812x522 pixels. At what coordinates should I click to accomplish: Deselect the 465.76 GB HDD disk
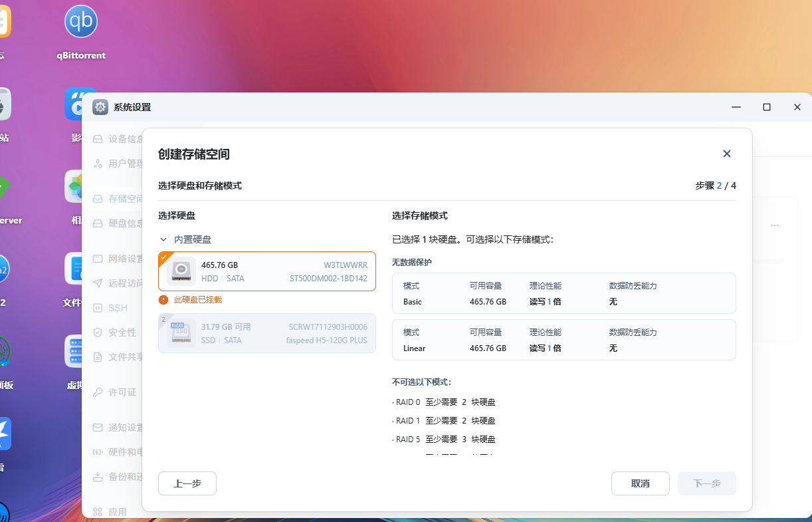coord(266,271)
